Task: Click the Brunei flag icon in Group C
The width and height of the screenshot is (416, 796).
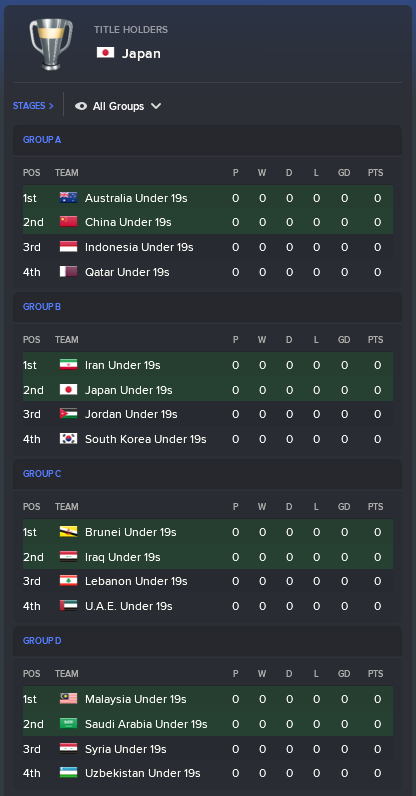Action: [68, 532]
